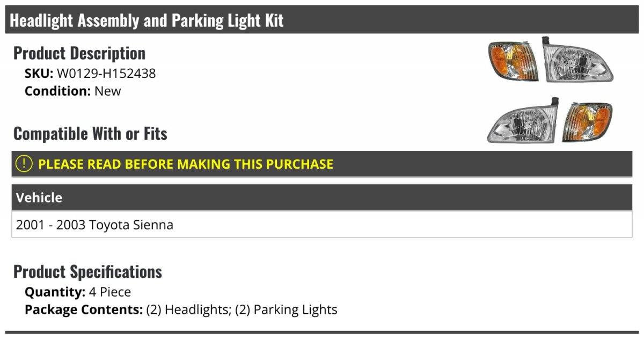The width and height of the screenshot is (644, 339).
Task: Click the bold SKU label
Action: pos(39,73)
